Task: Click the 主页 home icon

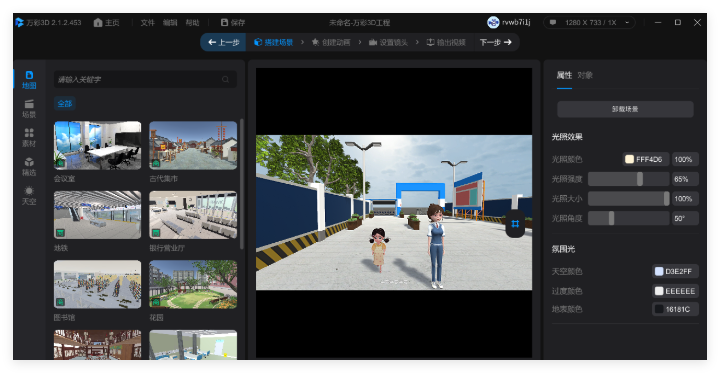Action: point(98,23)
